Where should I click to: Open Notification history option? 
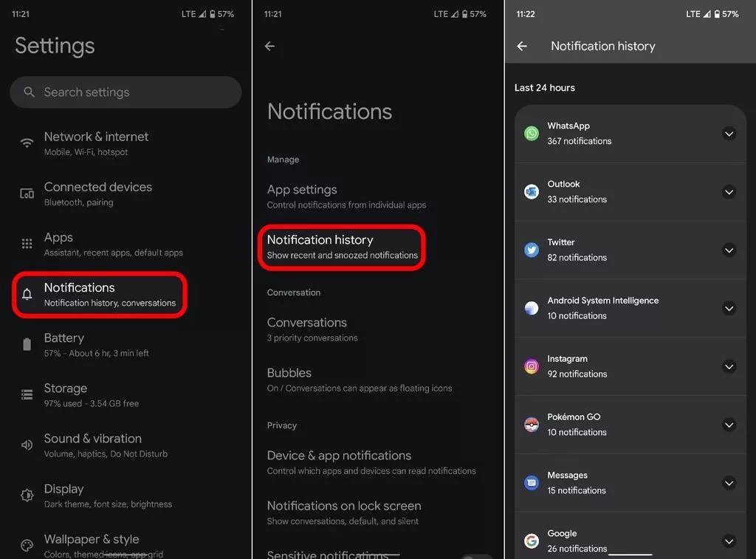tap(342, 247)
